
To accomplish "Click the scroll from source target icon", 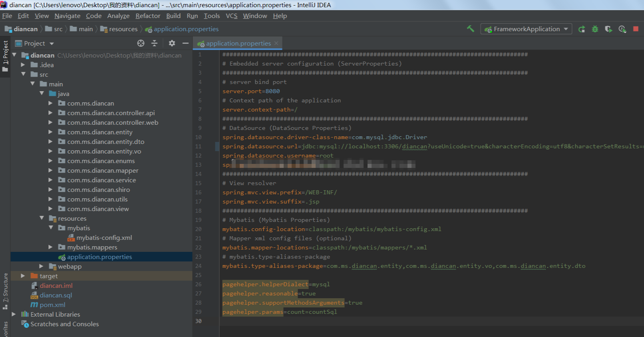I will click(141, 43).
